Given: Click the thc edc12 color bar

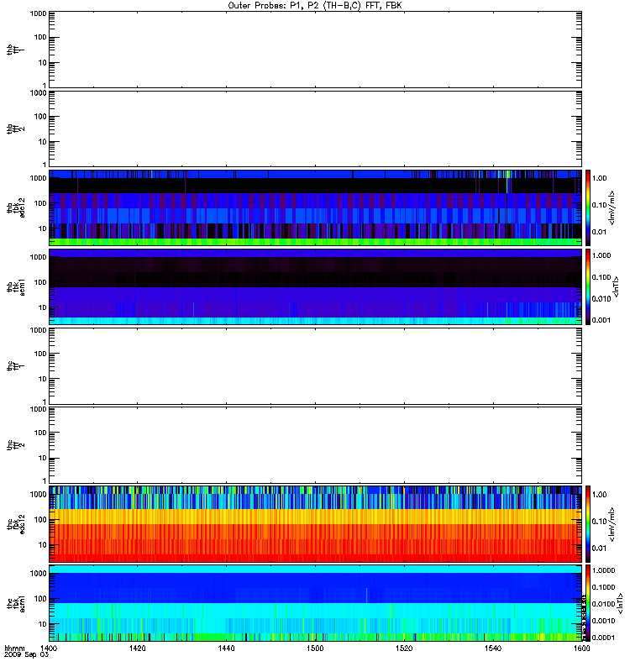Looking at the screenshot, I should click(588, 523).
